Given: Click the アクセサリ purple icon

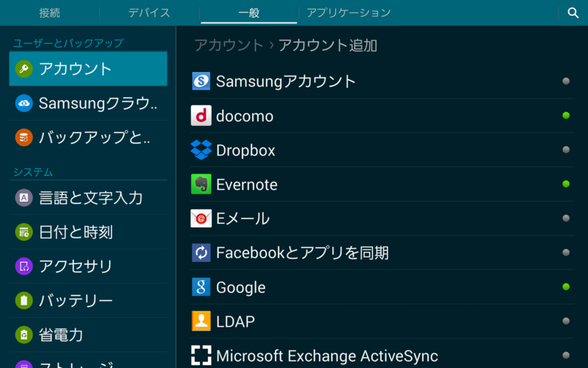Looking at the screenshot, I should tap(24, 266).
